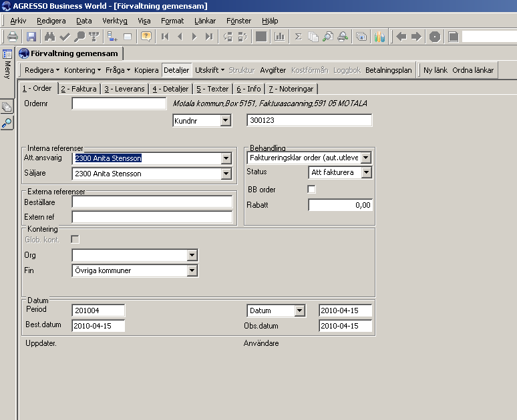Click the Kopiera button
Image resolution: width=517 pixels, height=420 pixels.
coord(146,70)
